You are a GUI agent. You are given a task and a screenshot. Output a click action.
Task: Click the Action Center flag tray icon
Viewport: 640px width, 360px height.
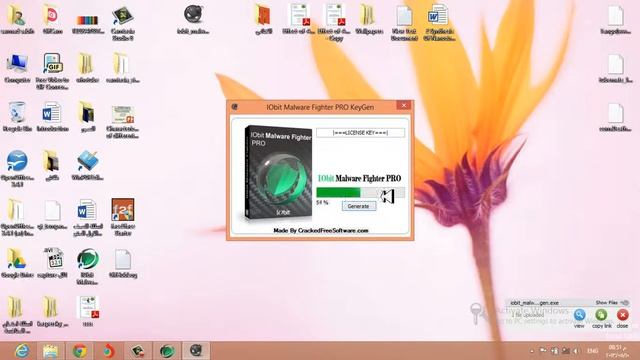coord(543,351)
